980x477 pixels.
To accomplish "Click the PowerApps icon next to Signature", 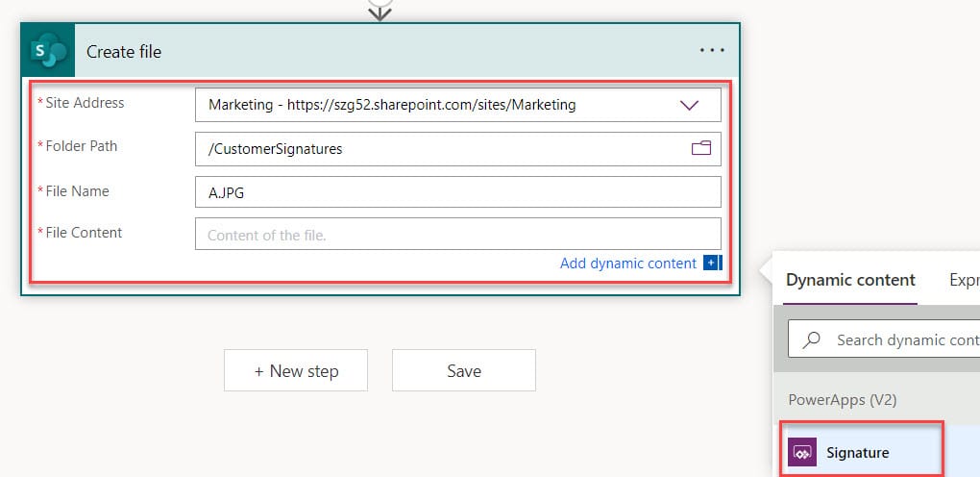I will [802, 452].
